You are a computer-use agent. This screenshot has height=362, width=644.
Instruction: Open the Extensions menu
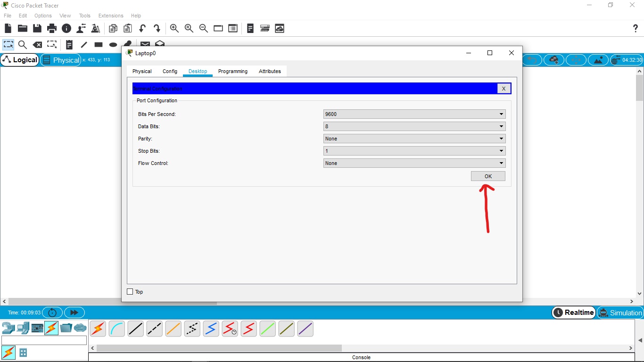coord(110,16)
